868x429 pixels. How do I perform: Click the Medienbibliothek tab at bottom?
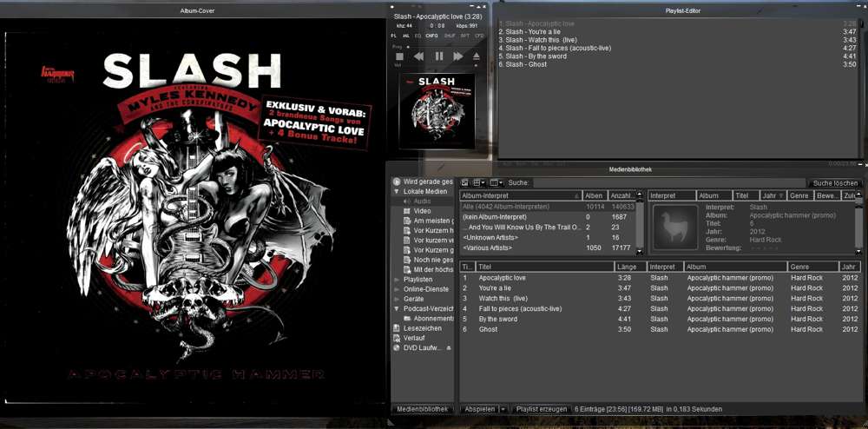pyautogui.click(x=423, y=409)
